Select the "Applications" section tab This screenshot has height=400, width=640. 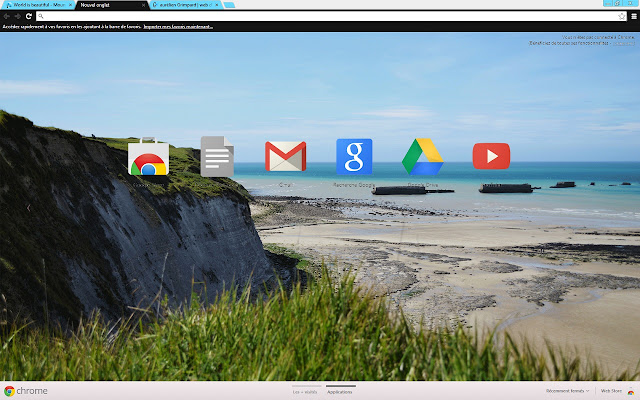click(340, 392)
